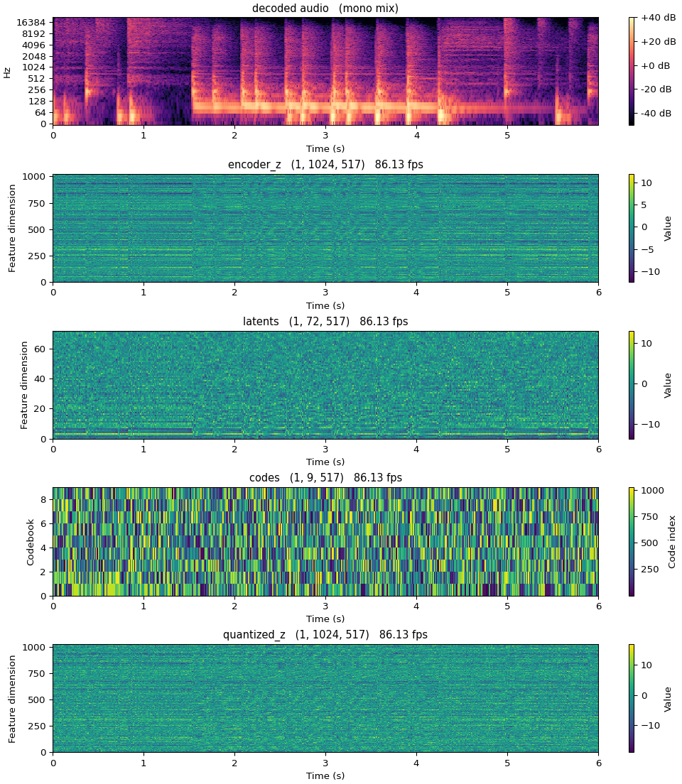682x784 pixels.
Task: Click the 'Hz' y-axis label of the spectrogram
Action: coord(7,72)
